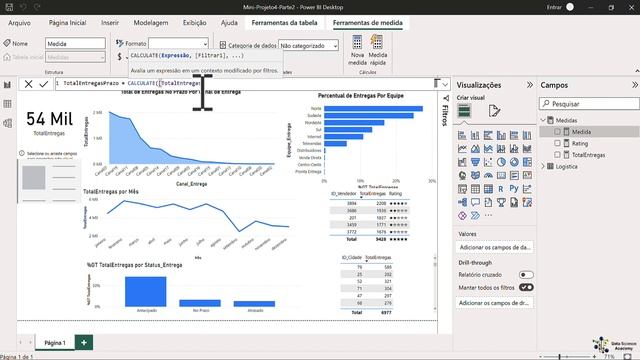Open the More visuals ellipsis
The width and height of the screenshot is (640, 360).
coord(488,216)
